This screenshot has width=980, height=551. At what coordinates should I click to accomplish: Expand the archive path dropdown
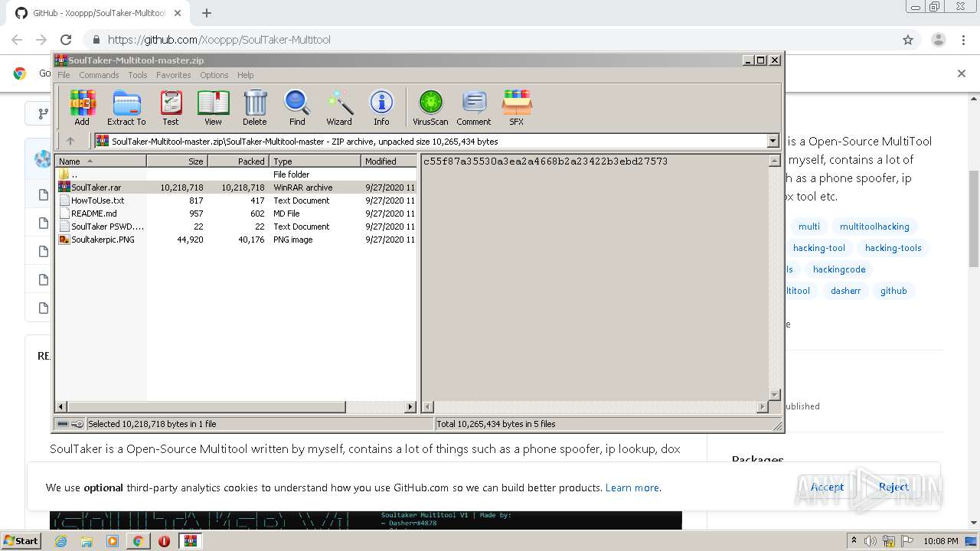(773, 141)
